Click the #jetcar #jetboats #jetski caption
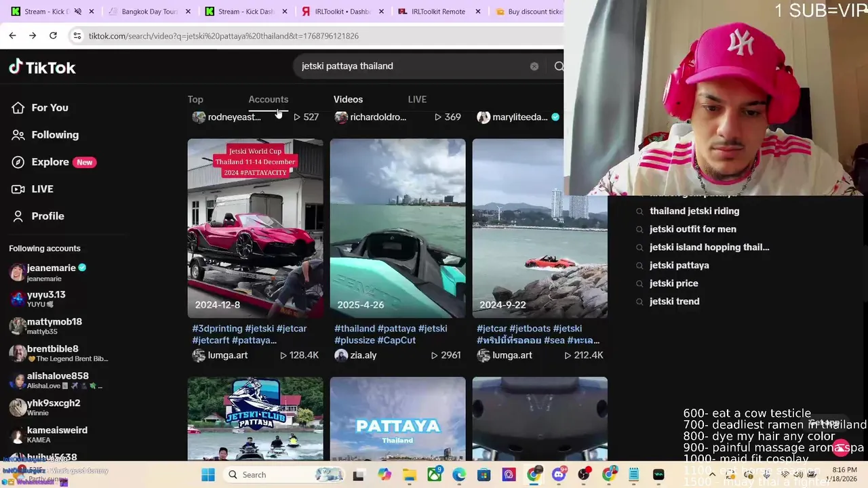 (538, 334)
